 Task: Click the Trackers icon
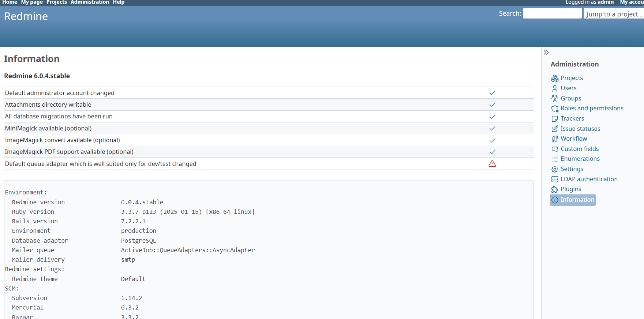coord(555,119)
